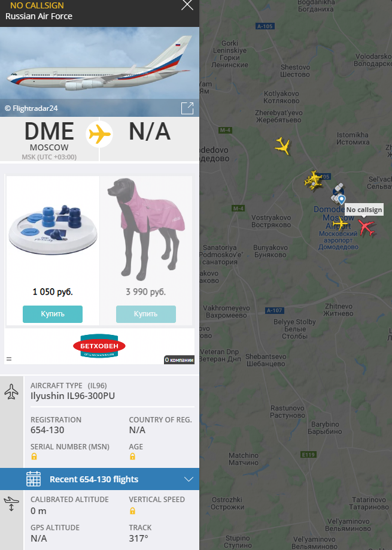Click the calendar icon for recent flights
Viewport: 392px width, 550px height.
(34, 479)
